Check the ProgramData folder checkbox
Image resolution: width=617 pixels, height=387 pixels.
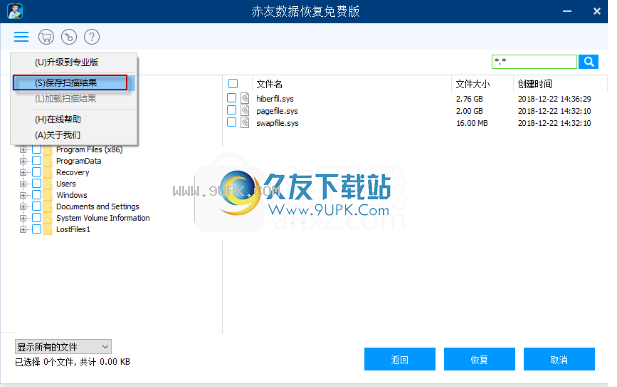click(37, 161)
